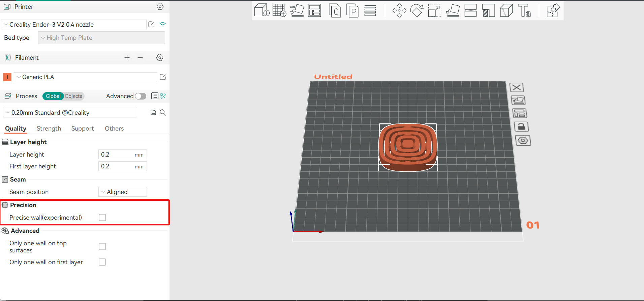644x301 pixels.
Task: Switch to the Support tab
Action: tap(83, 129)
